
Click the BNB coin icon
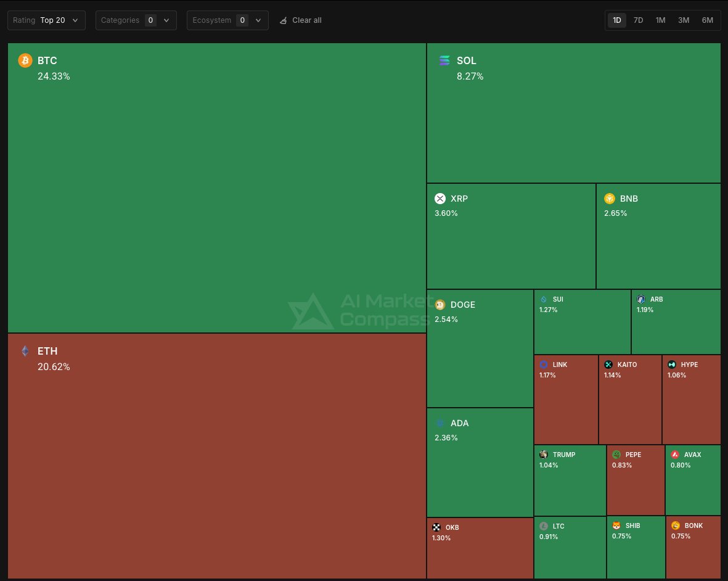610,199
